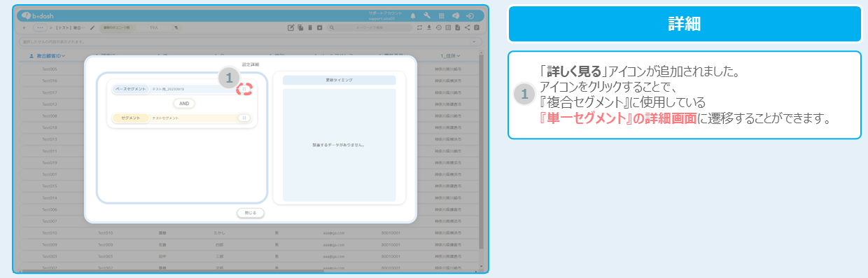Click the archive box icon beside trash
This screenshot has width=868, height=278.
click(319, 27)
